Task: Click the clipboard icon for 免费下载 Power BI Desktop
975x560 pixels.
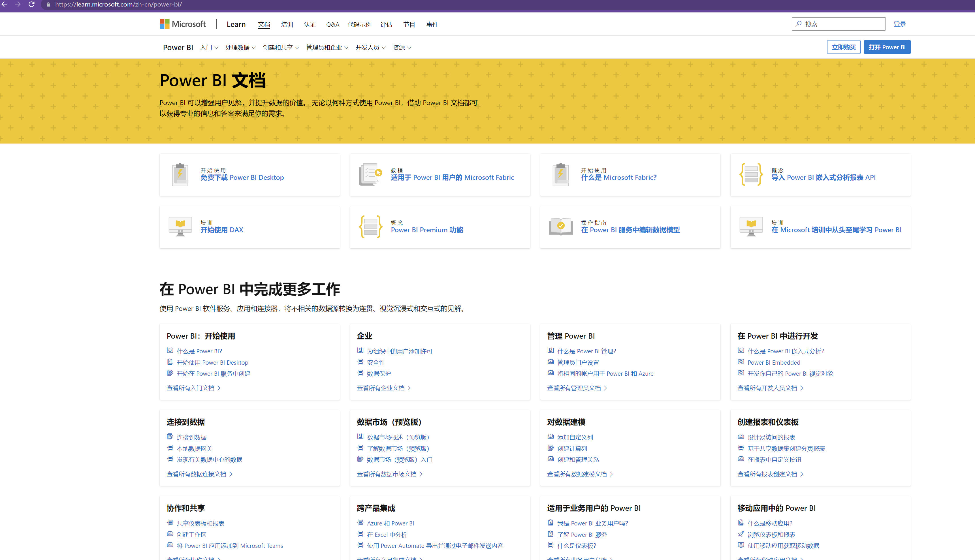Action: (180, 175)
